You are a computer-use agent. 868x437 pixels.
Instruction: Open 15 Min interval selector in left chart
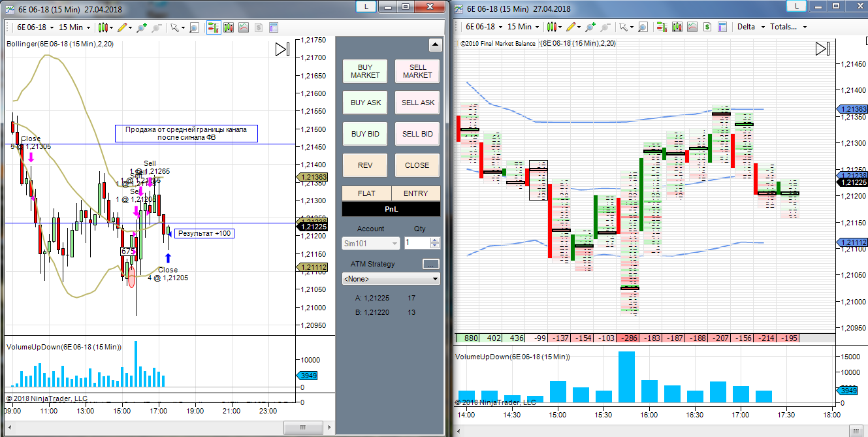[x=74, y=27]
